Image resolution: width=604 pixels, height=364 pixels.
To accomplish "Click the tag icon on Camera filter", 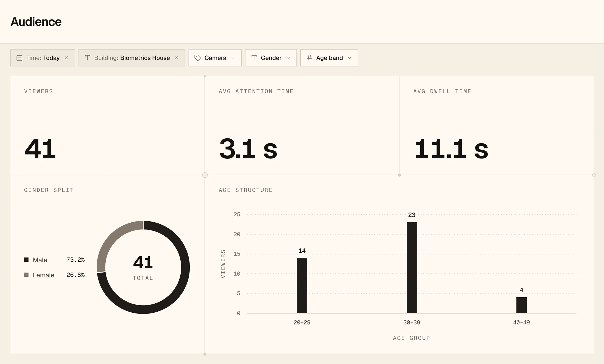I will [197, 58].
